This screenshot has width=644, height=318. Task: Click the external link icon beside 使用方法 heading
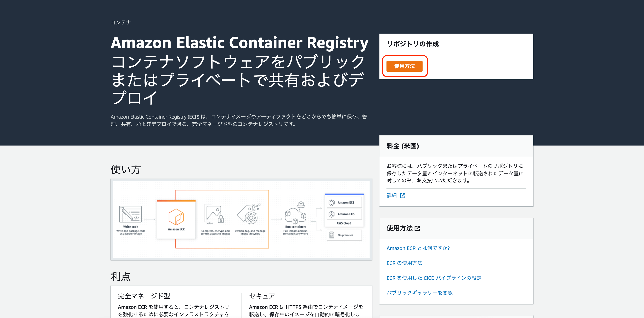click(417, 228)
